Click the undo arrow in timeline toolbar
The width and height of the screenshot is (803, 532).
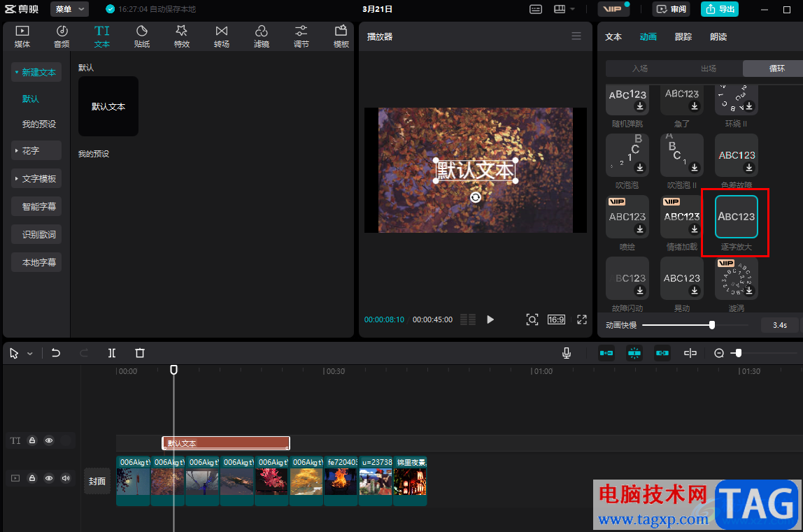click(x=56, y=353)
